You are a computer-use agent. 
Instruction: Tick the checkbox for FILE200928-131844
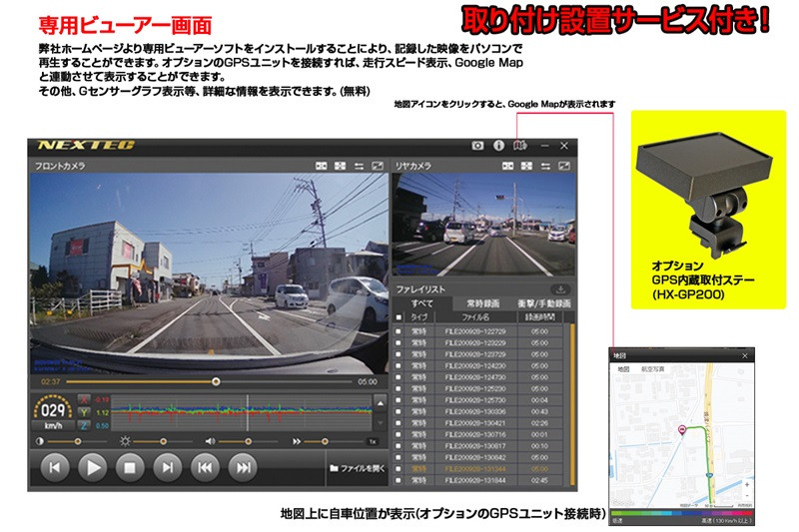400,479
